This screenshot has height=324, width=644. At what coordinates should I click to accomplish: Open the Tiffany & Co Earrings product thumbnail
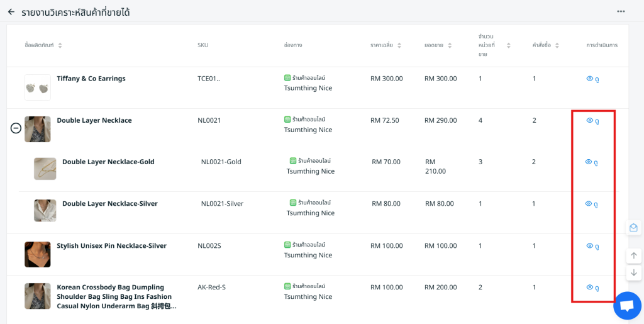tap(38, 87)
